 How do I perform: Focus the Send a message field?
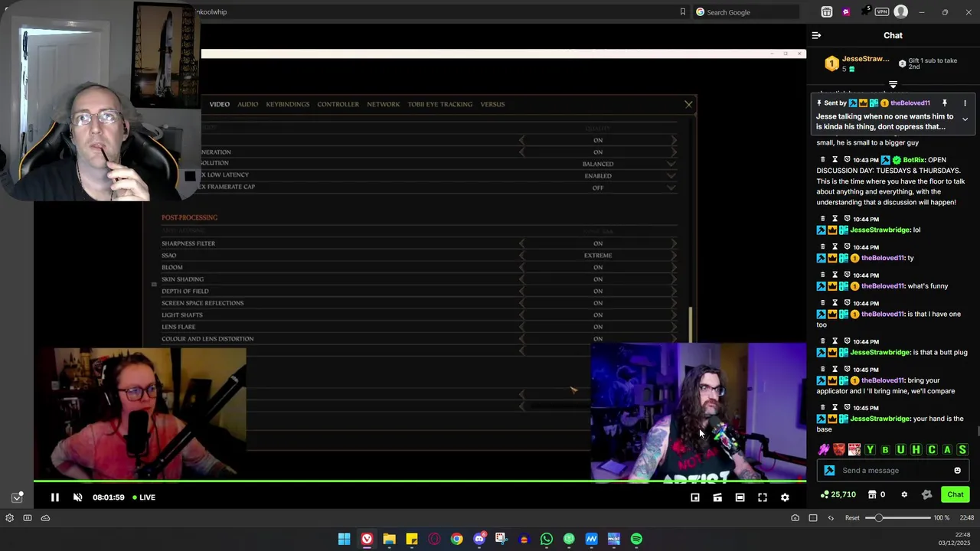pyautogui.click(x=893, y=471)
